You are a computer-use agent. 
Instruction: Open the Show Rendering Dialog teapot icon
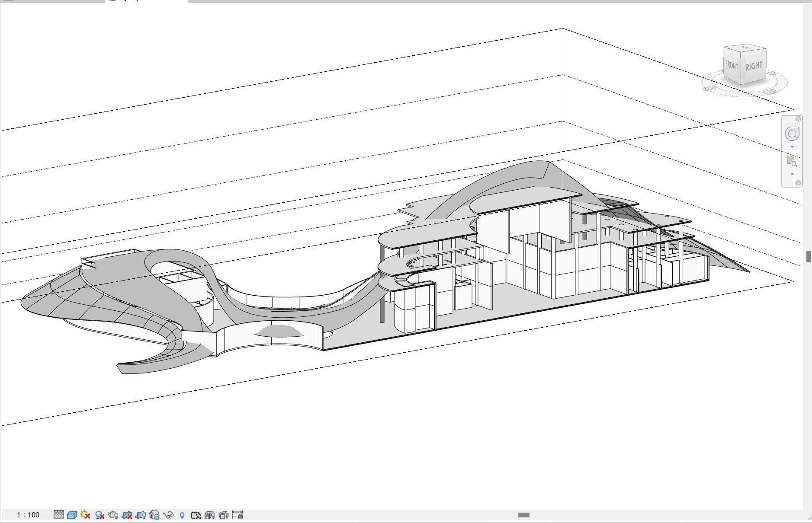(113, 515)
